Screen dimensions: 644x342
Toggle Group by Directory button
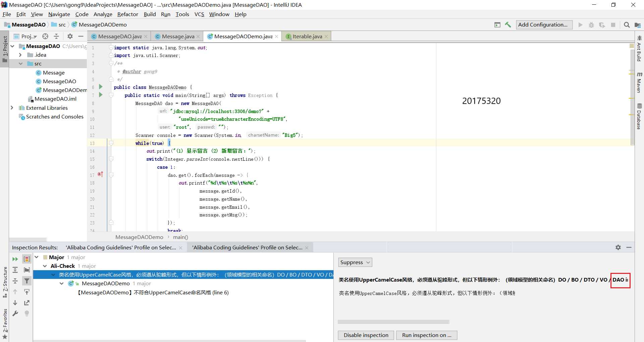click(x=27, y=270)
